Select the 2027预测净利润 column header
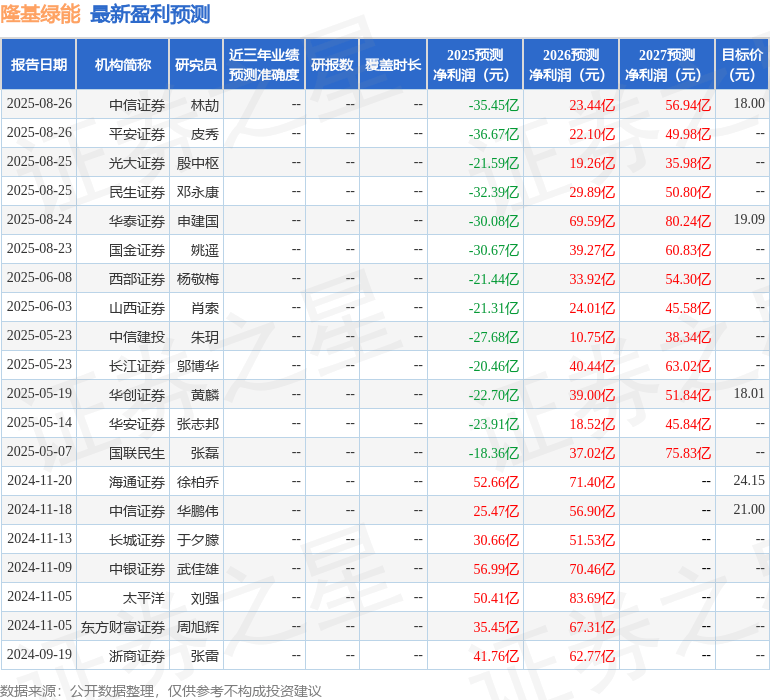The width and height of the screenshot is (770, 700). 667,64
